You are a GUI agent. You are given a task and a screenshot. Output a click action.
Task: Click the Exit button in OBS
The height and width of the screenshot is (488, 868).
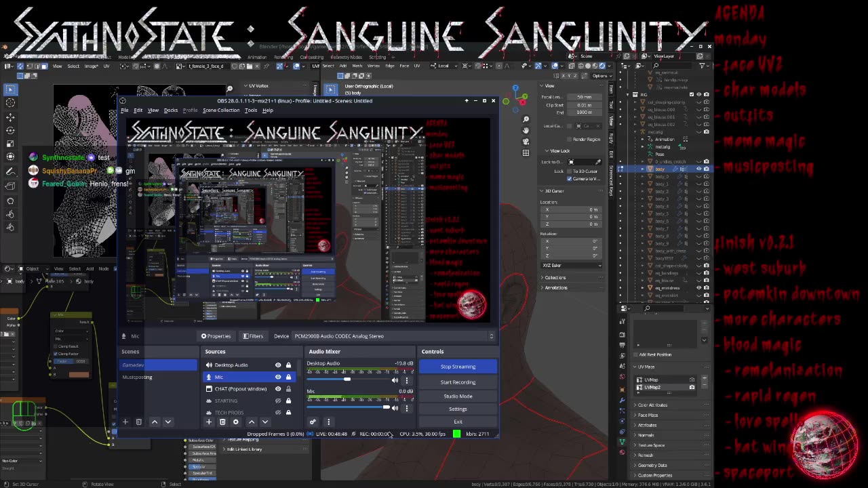coord(458,422)
